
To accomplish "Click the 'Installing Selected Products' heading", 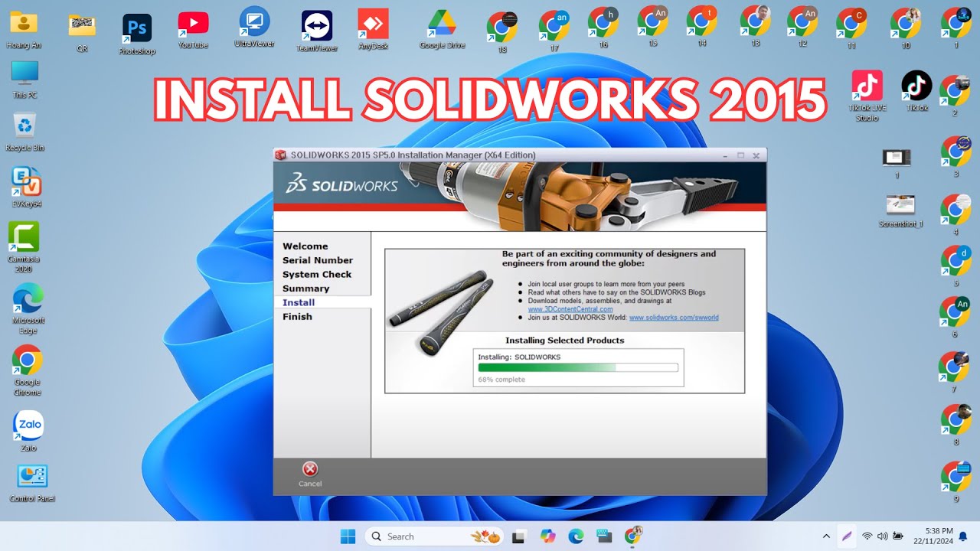I will tap(564, 341).
